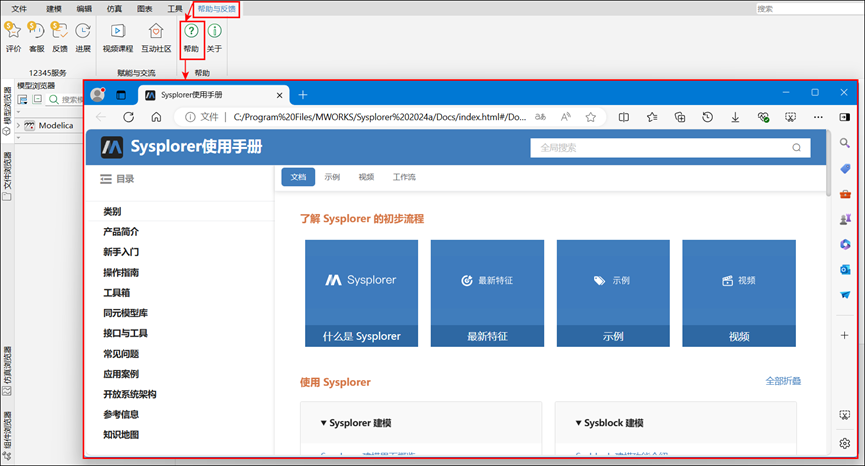This screenshot has height=466, width=865.
Task: Click sidebar search magnifier icon
Action: click(845, 143)
